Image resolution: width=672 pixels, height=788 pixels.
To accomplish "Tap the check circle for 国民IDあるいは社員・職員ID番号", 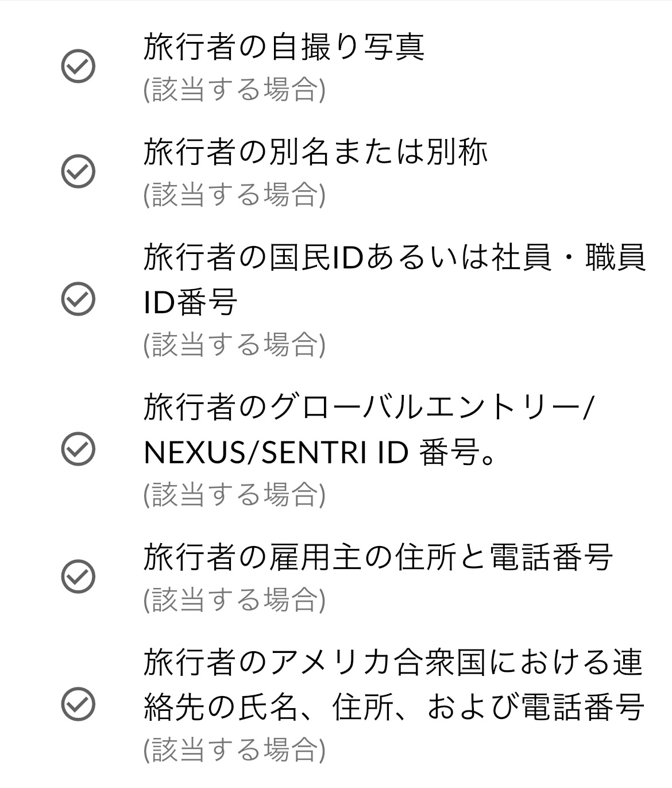I will (78, 299).
